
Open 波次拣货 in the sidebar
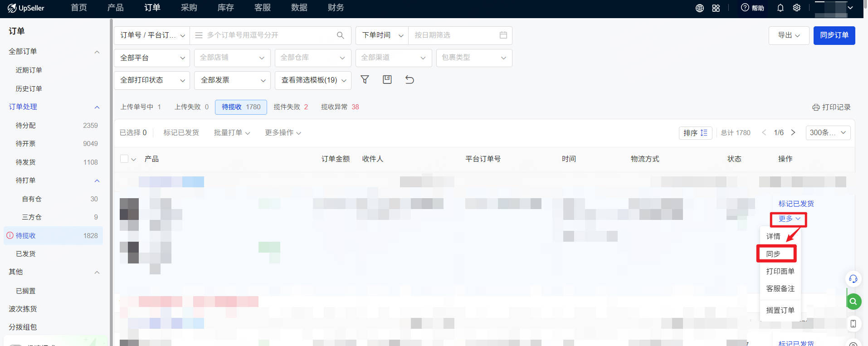(23, 309)
